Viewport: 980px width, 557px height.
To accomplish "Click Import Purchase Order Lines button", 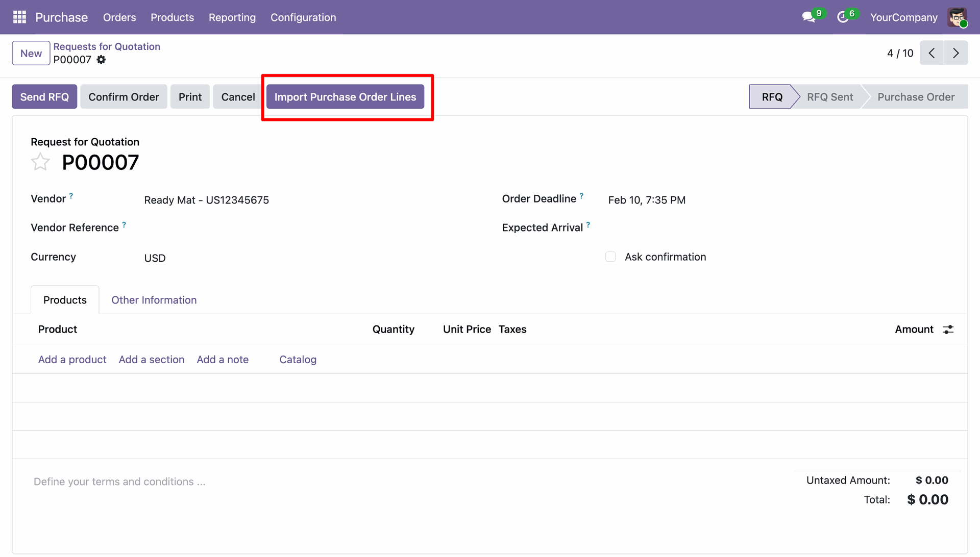I will 345,97.
